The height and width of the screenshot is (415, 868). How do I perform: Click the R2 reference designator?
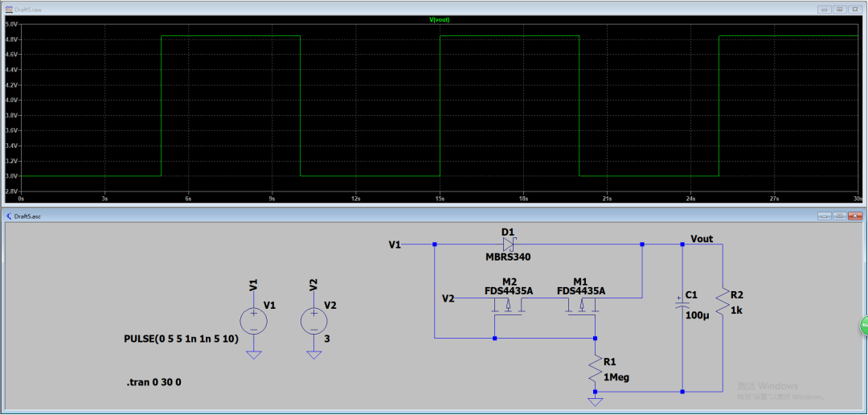(x=737, y=294)
